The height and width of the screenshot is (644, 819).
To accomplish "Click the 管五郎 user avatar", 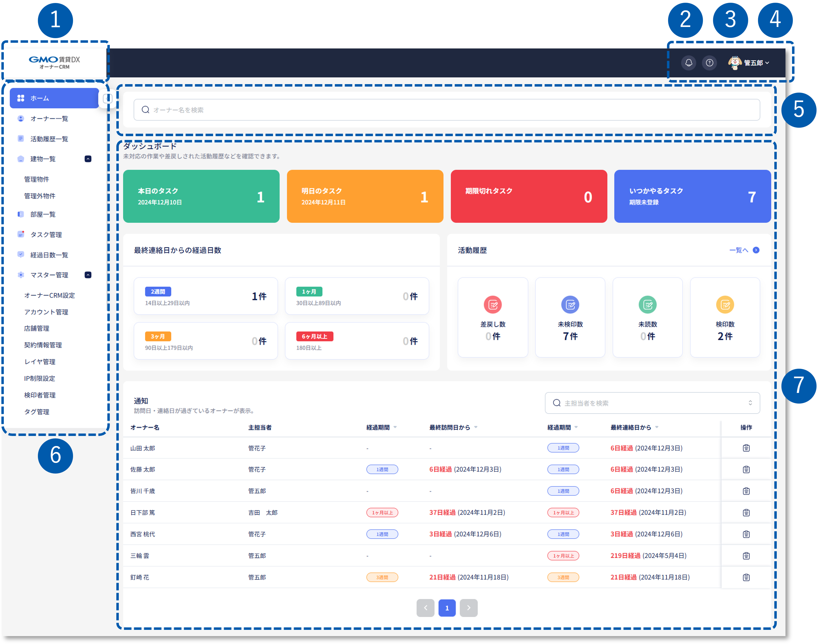I will pos(735,63).
